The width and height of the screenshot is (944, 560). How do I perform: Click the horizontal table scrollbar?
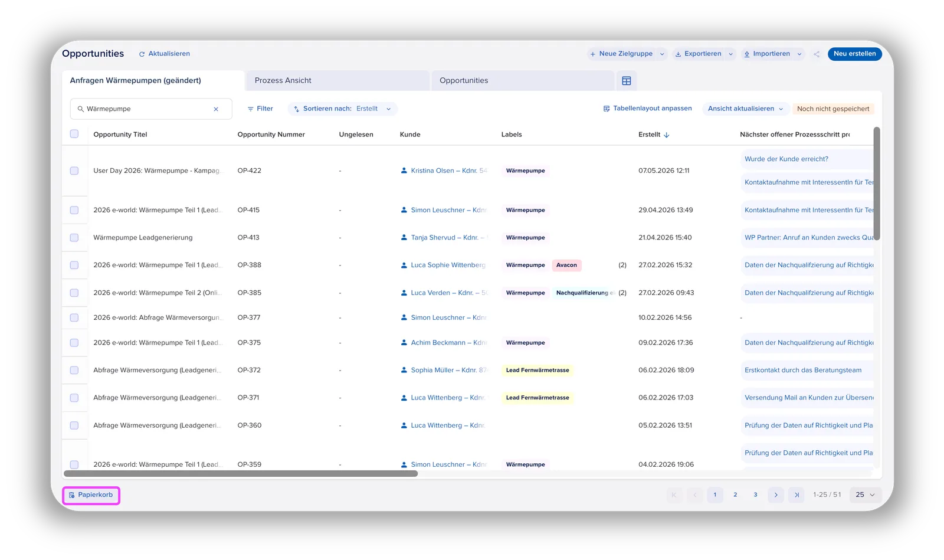(241, 474)
